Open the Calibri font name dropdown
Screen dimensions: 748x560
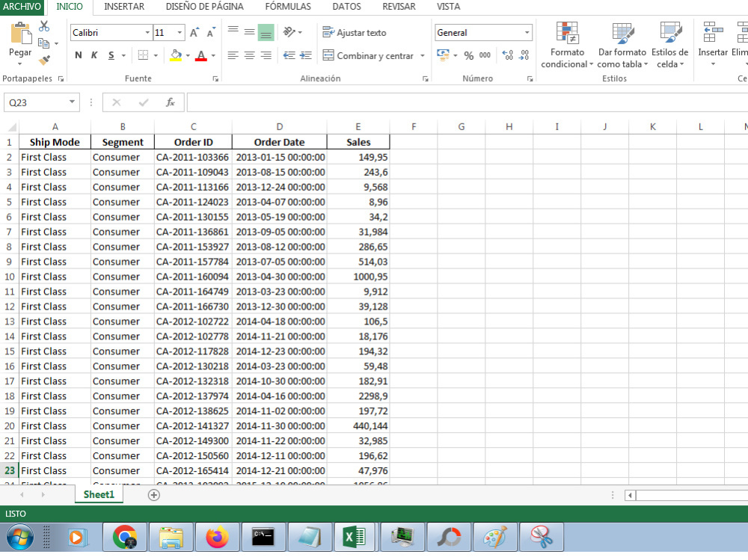point(147,32)
